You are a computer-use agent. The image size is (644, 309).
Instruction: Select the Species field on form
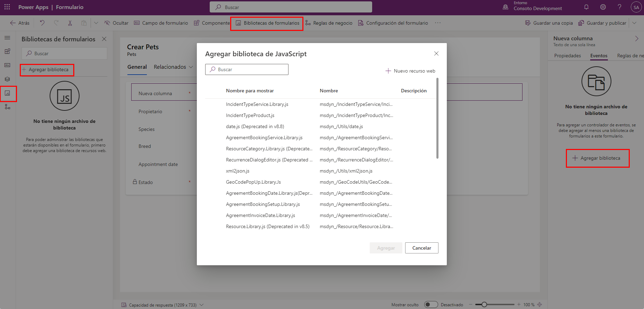(147, 129)
